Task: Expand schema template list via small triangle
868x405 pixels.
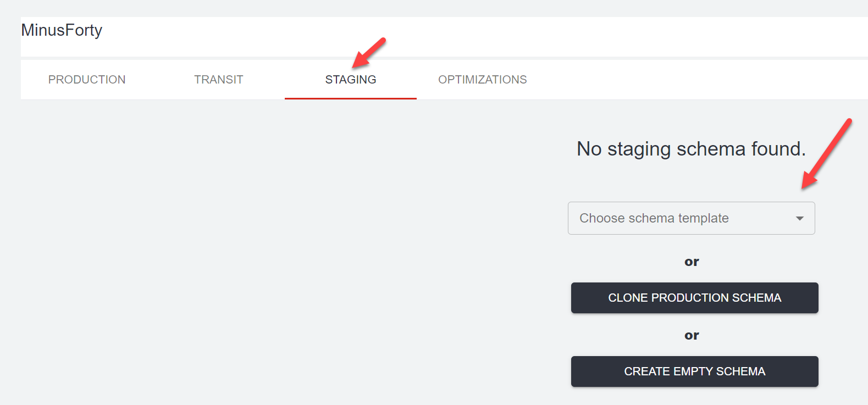Action: point(800,219)
